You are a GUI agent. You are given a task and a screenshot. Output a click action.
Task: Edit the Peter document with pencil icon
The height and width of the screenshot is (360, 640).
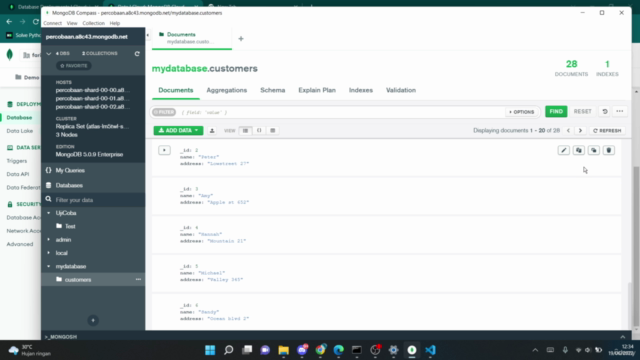pyautogui.click(x=564, y=150)
